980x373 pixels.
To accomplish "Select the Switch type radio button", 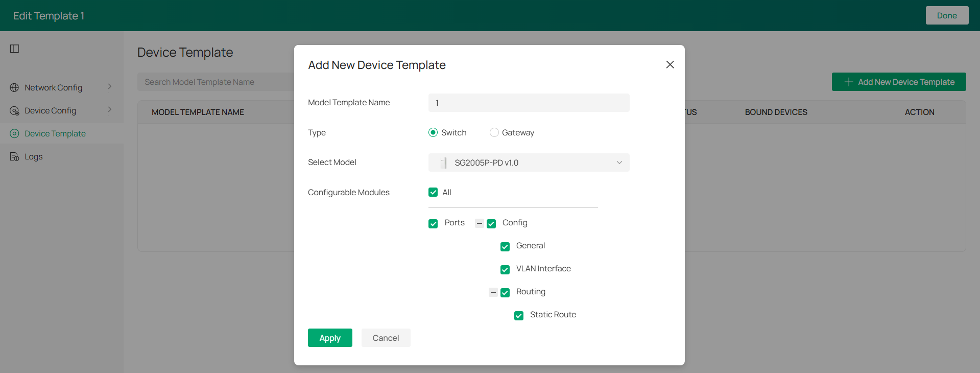I will click(x=433, y=132).
